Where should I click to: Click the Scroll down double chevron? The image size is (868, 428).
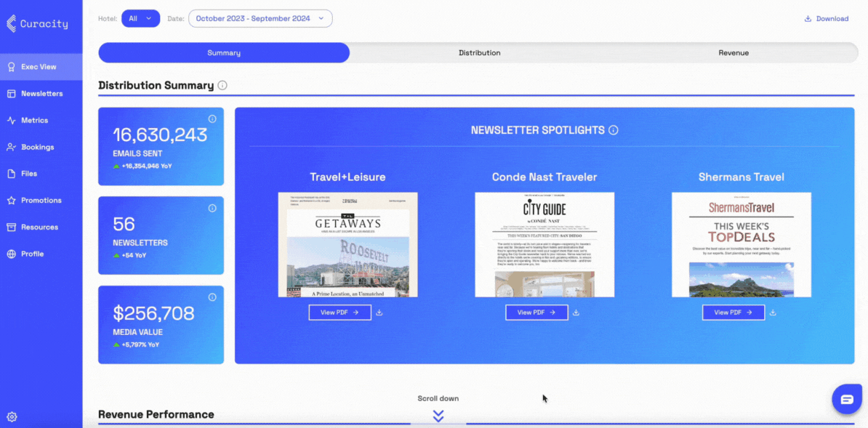438,416
